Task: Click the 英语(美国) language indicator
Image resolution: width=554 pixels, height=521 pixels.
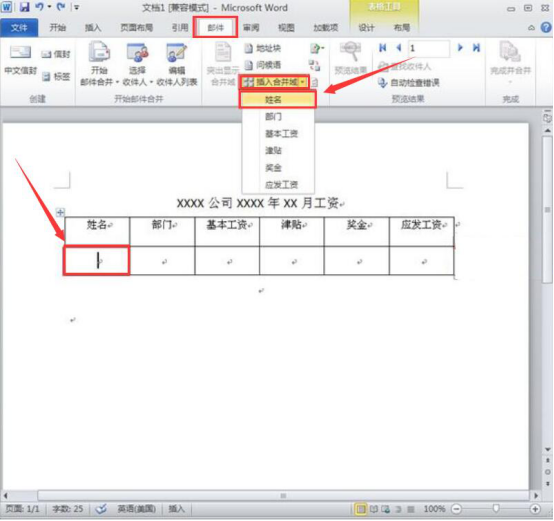Action: 136,509
